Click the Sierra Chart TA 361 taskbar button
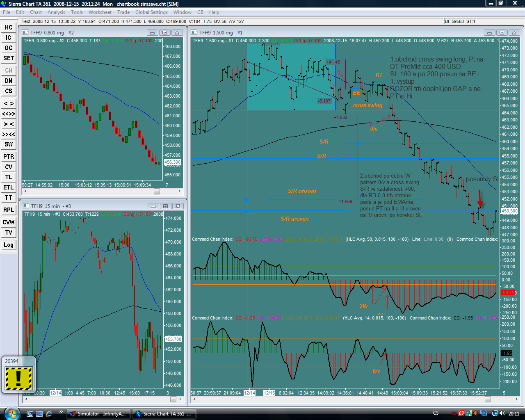The height and width of the screenshot is (420, 525). [x=164, y=413]
